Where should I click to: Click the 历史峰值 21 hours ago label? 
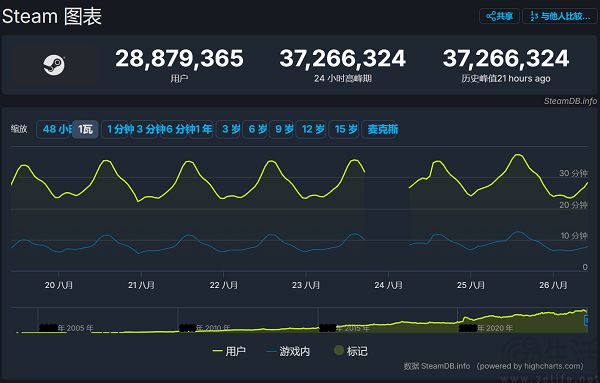coord(505,78)
